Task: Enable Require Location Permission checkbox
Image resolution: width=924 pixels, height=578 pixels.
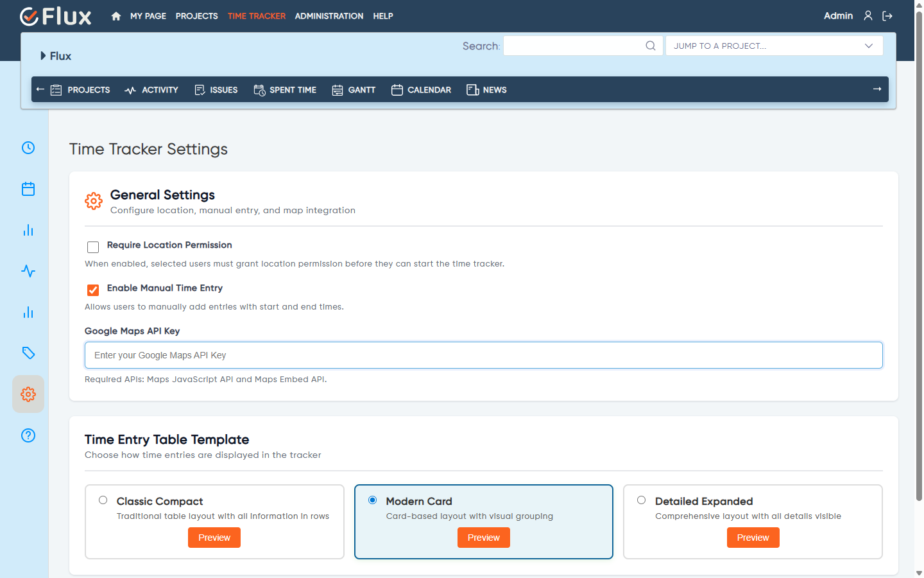Action: pyautogui.click(x=93, y=247)
